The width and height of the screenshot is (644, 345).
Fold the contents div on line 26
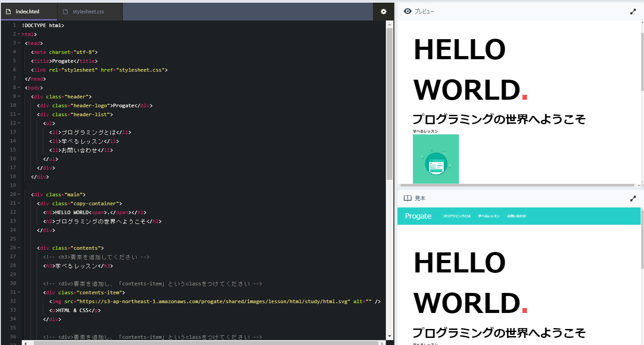[19, 248]
